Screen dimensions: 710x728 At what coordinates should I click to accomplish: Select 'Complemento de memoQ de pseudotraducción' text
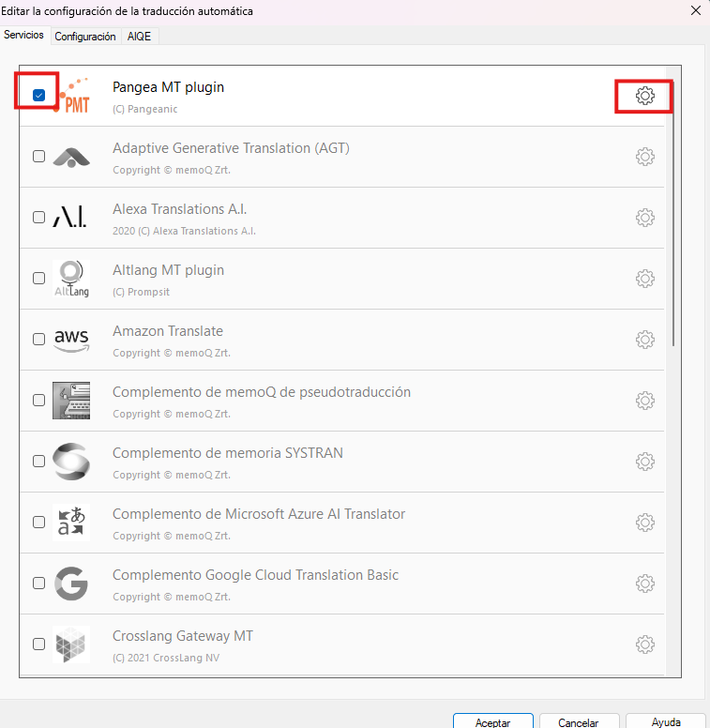coord(262,392)
